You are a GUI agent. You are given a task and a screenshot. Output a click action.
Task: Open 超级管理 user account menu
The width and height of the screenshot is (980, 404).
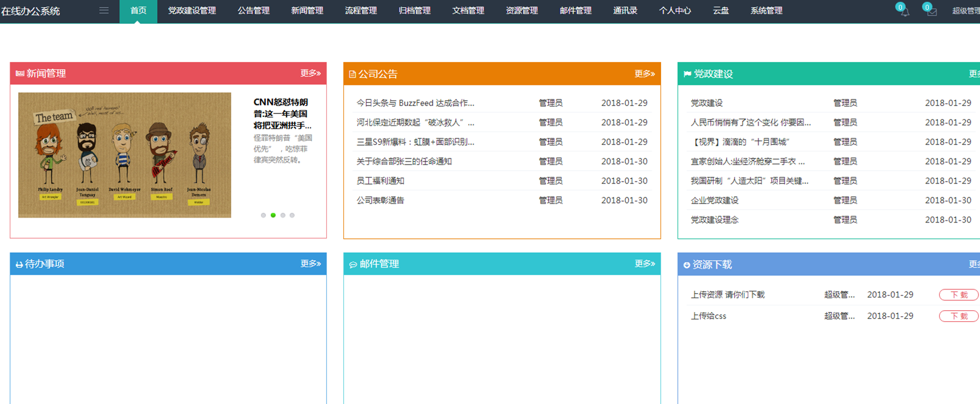click(965, 11)
